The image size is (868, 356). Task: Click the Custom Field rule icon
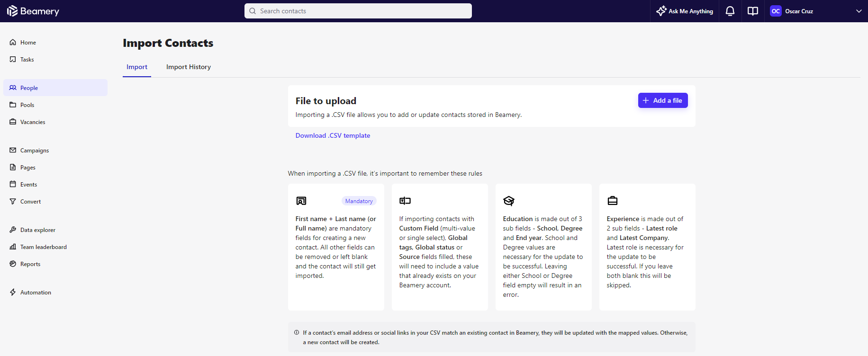click(405, 201)
